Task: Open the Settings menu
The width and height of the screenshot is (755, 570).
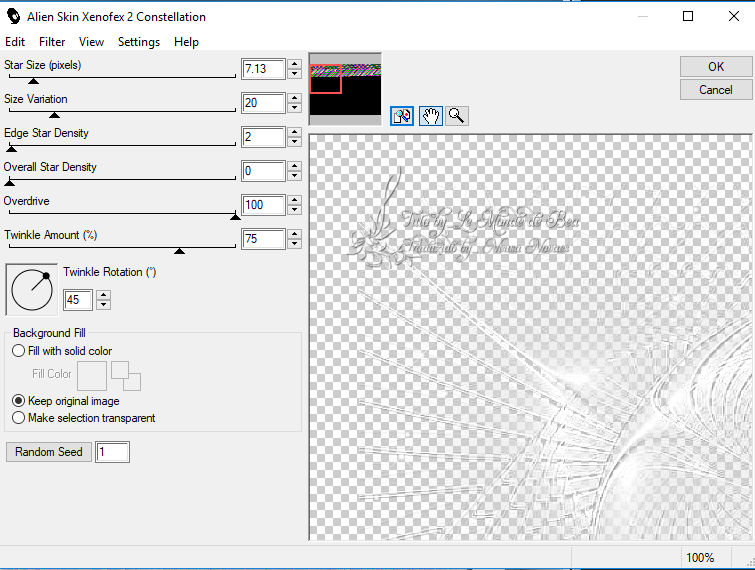Action: [139, 42]
